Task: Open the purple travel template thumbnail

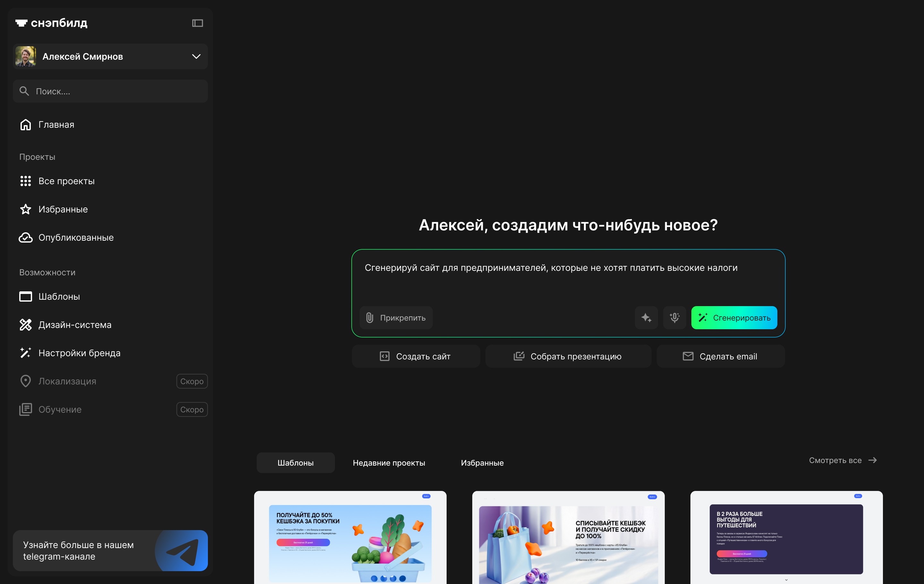Action: [x=786, y=537]
